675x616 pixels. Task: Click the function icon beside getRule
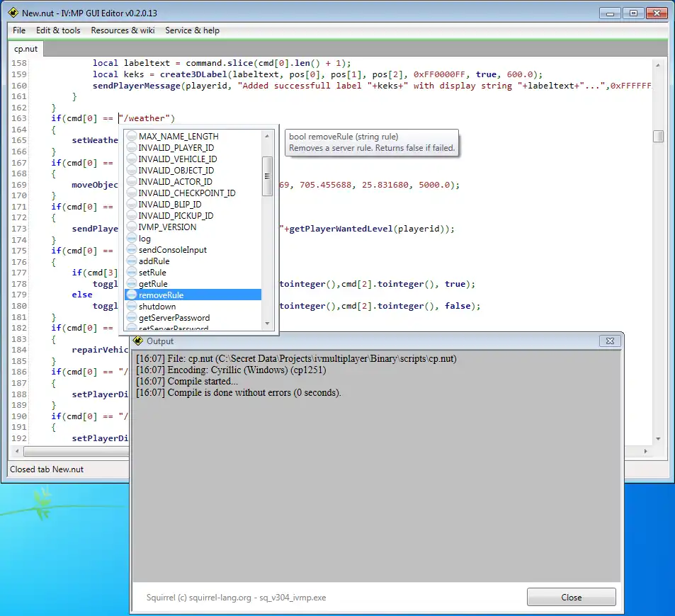point(132,284)
